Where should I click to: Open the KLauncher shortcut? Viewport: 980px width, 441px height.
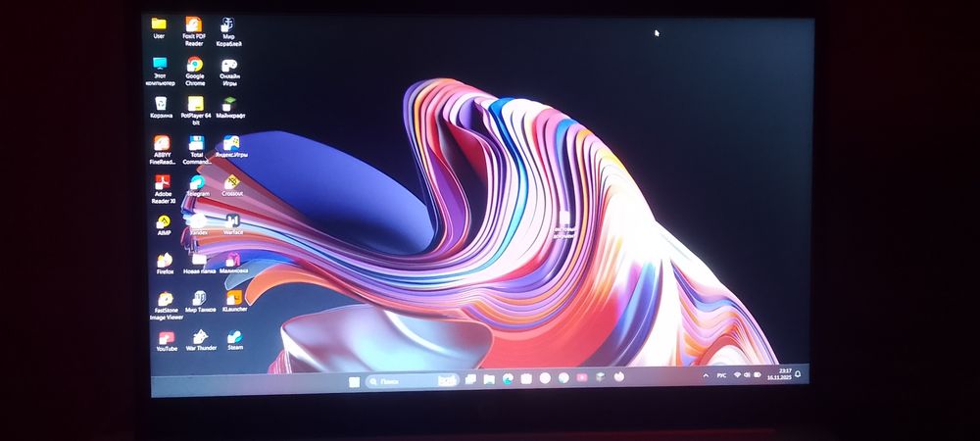234,301
